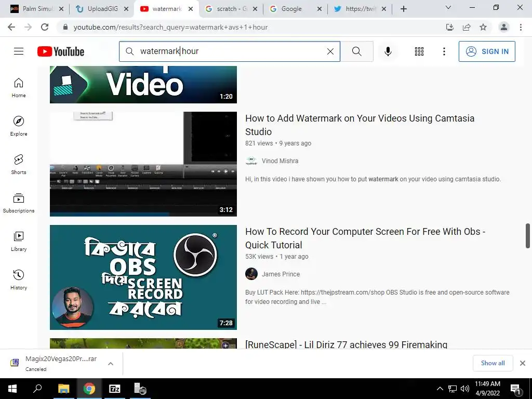Open the Camtasia video thumbnail

coord(143,164)
